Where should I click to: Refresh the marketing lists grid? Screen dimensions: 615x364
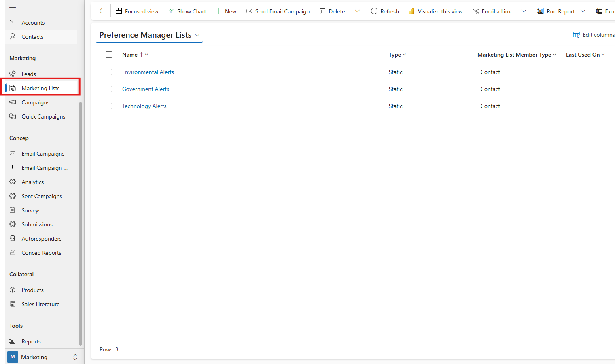(x=384, y=11)
